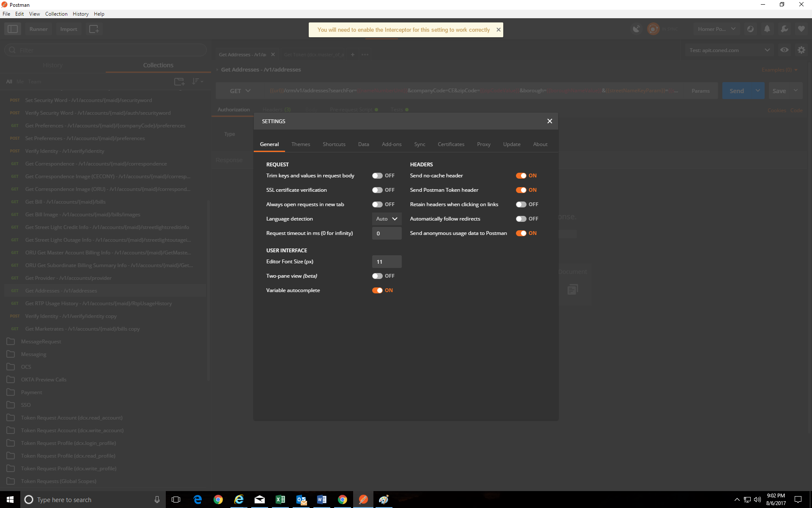Open the Runner window
812x508 pixels.
38,29
